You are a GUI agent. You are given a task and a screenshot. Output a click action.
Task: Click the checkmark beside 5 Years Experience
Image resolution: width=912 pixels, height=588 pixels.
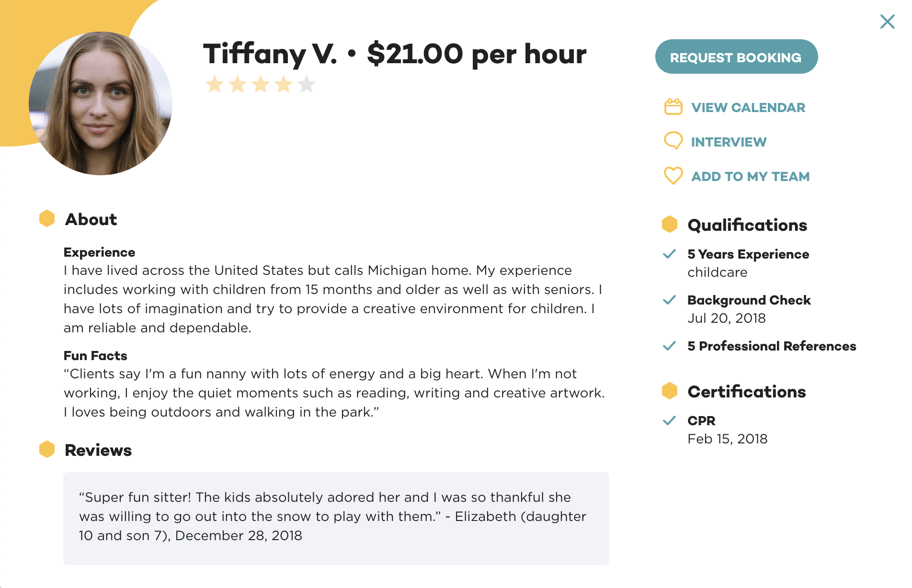pyautogui.click(x=669, y=254)
